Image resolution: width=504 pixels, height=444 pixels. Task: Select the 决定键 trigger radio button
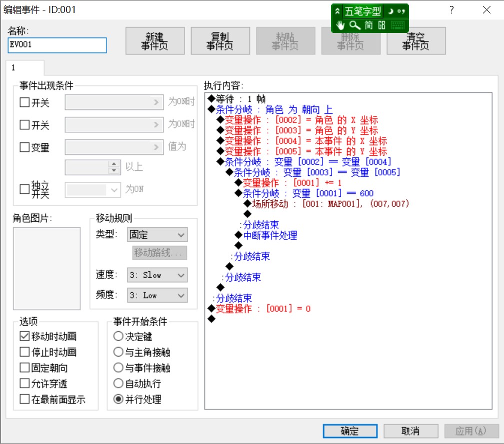pyautogui.click(x=118, y=336)
